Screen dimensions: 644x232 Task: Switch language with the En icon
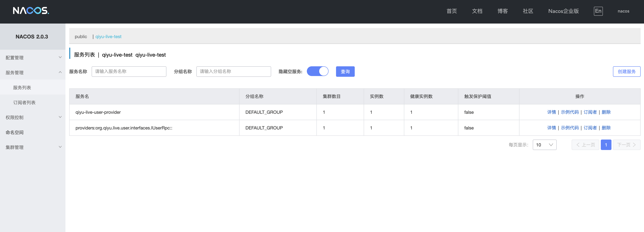click(598, 11)
